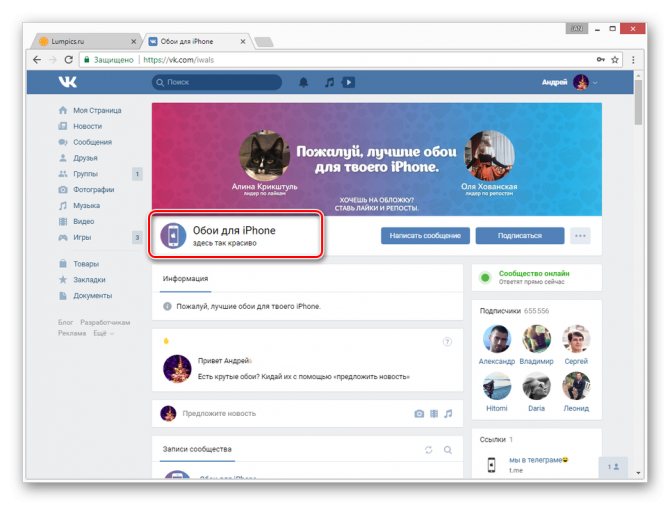Click the Видео sidebar icon
The width and height of the screenshot is (670, 505).
(x=63, y=221)
